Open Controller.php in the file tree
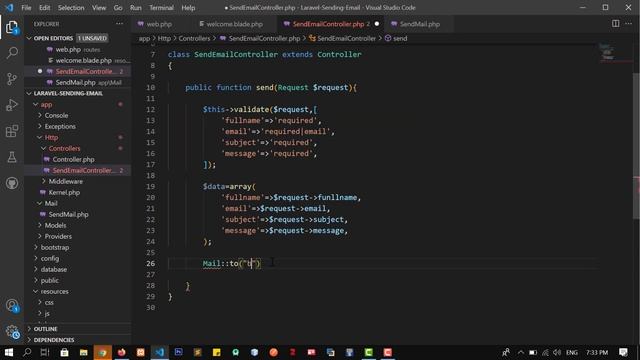Image resolution: width=640 pixels, height=360 pixels. [73, 159]
